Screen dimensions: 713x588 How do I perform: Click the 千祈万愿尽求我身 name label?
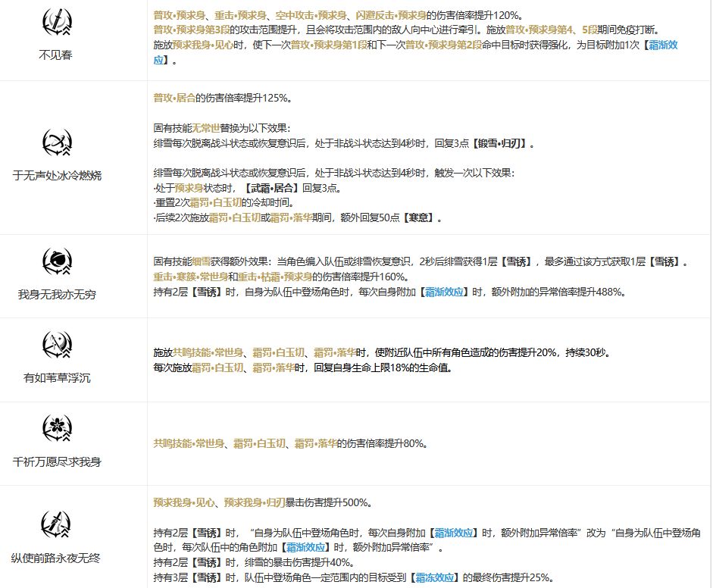click(x=57, y=462)
